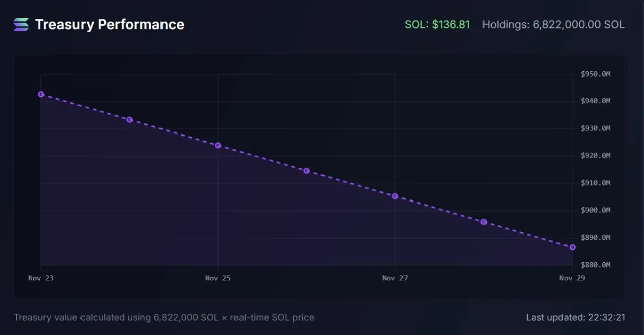Select the Nov 23 data point
Image resolution: width=644 pixels, height=335 pixels.
pos(41,94)
